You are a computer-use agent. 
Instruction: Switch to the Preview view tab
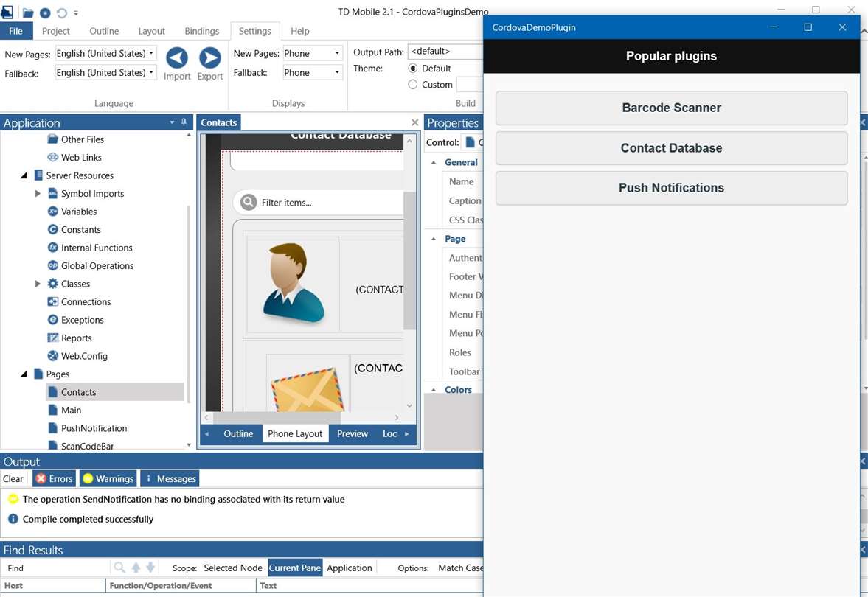[352, 434]
